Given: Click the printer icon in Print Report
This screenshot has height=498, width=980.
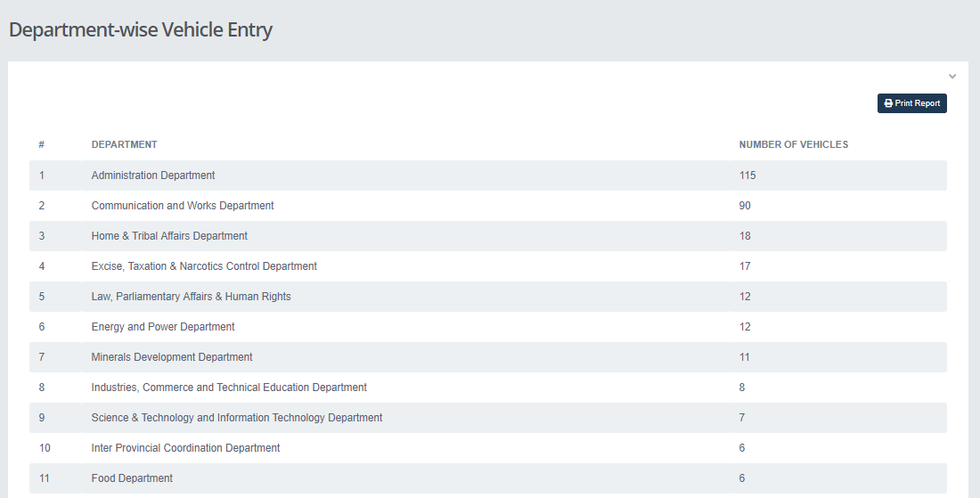Looking at the screenshot, I should tap(888, 103).
